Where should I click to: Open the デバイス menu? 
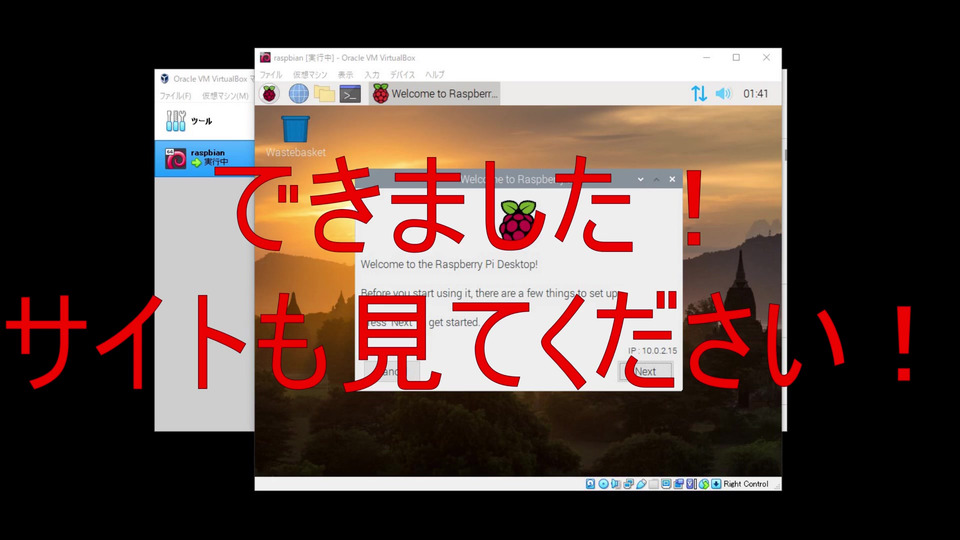pyautogui.click(x=402, y=75)
